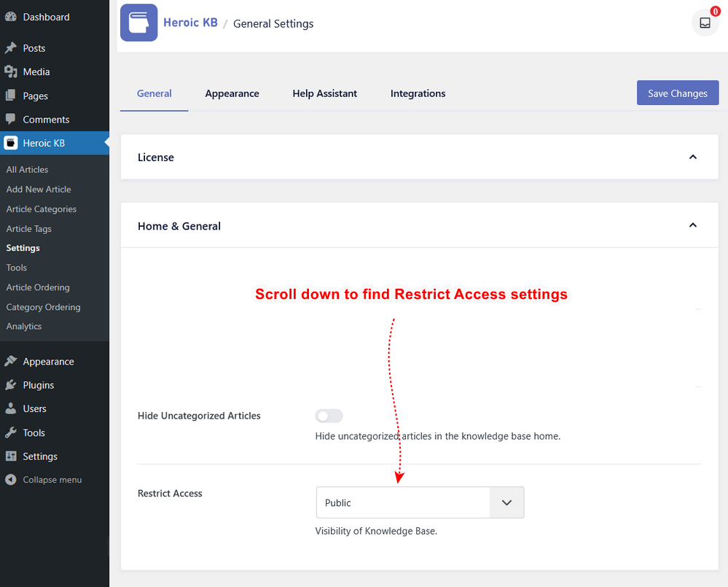Open All Articles submenu item

tap(27, 169)
